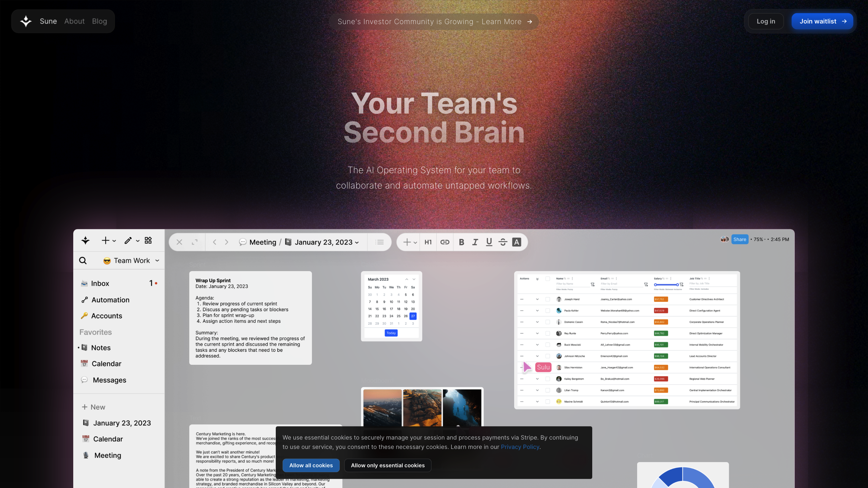This screenshot has height=488, width=868.
Task: Open the January 23, 2023 breadcrumb dropdown
Action: tap(357, 242)
